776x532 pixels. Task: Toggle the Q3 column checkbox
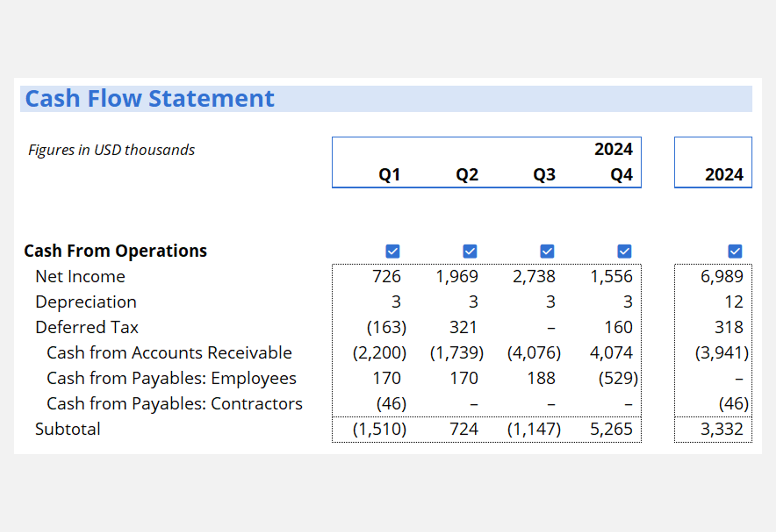pos(547,251)
